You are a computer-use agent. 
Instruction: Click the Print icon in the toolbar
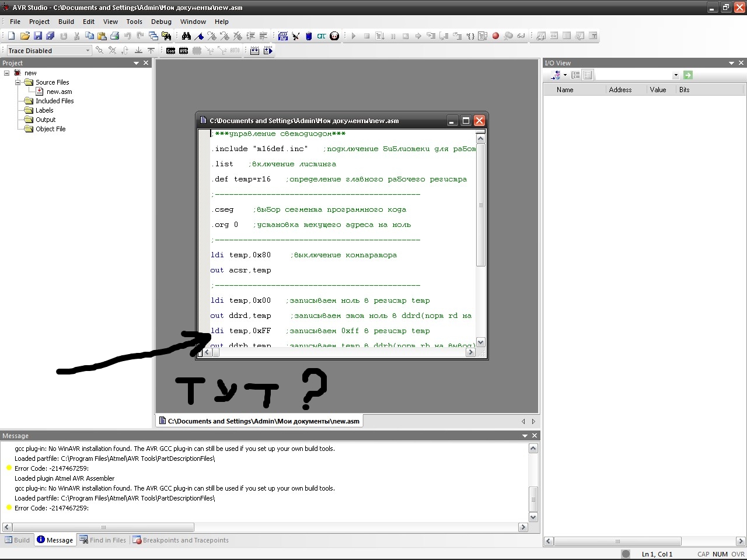pos(115,36)
